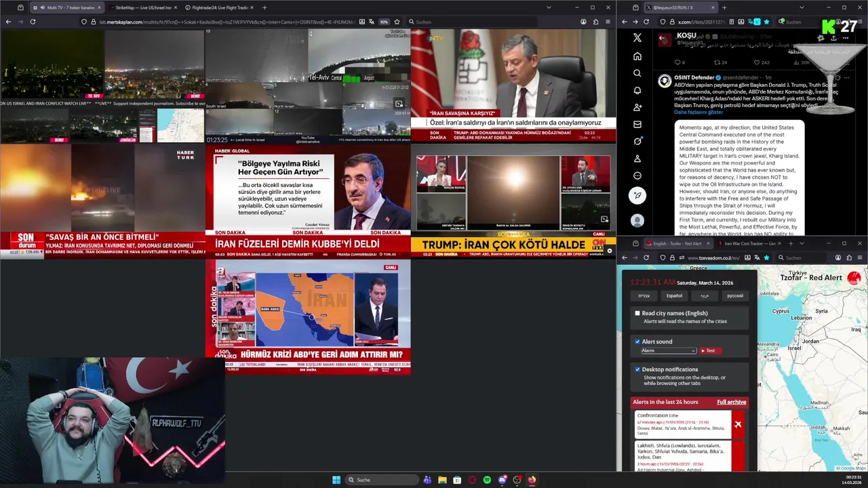Toggle the Alert sound checkbox
The image size is (868, 488).
[x=637, y=342]
